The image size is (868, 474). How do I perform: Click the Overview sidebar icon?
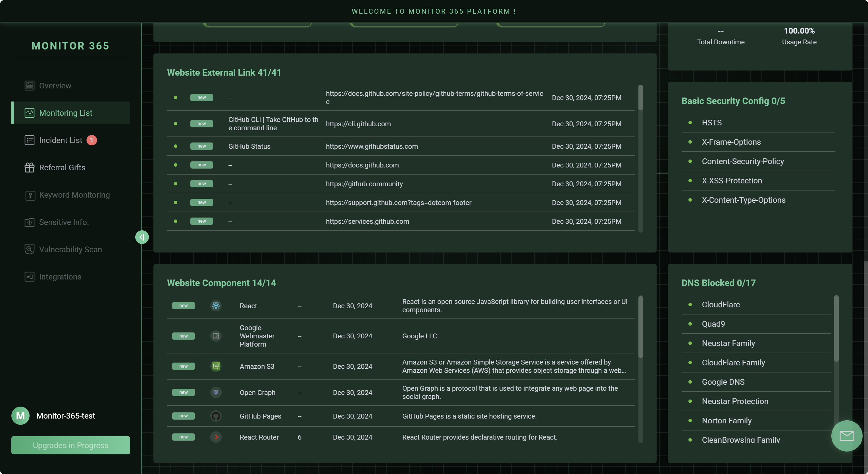pyautogui.click(x=29, y=86)
